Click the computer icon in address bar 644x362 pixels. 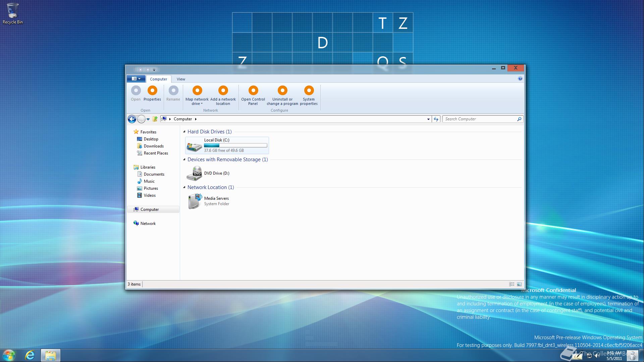[164, 119]
